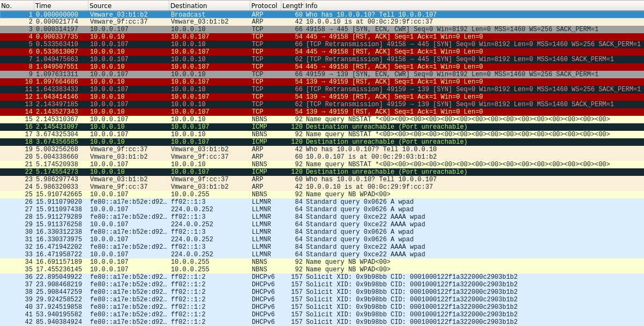This screenshot has width=644, height=326.
Task: Select packet 19 ARP Who has 10.0.0.107
Action: click(322, 150)
